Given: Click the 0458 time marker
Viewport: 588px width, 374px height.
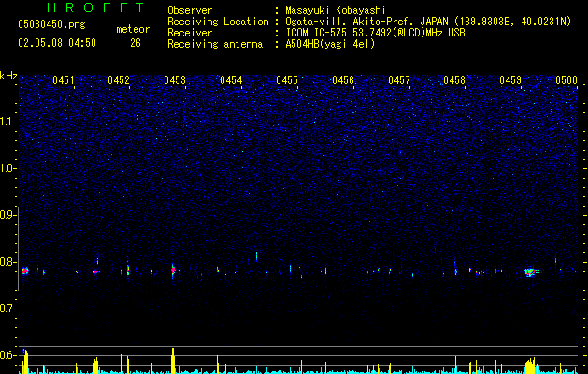Looking at the screenshot, I should click(454, 80).
